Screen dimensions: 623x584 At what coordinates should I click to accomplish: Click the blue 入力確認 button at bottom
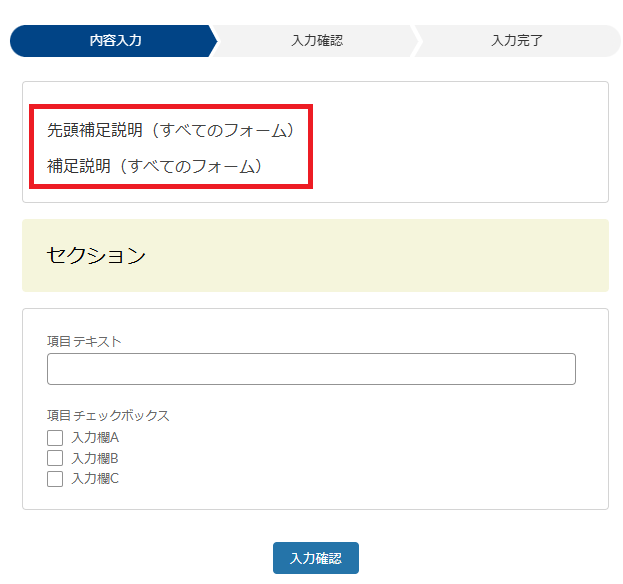(x=316, y=558)
